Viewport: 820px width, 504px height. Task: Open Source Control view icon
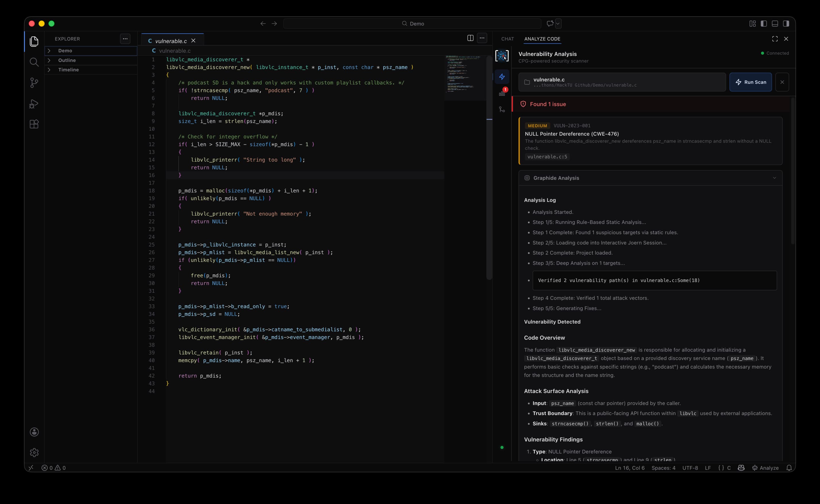point(34,83)
